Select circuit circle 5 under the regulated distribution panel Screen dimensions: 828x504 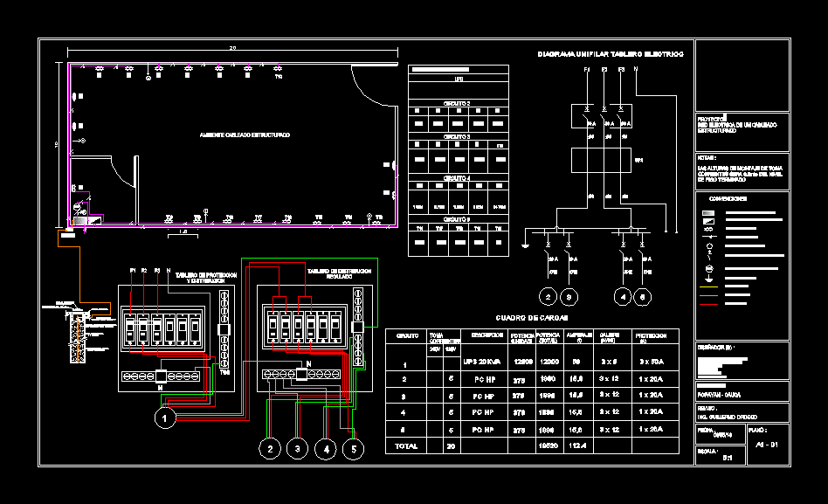[x=354, y=449]
